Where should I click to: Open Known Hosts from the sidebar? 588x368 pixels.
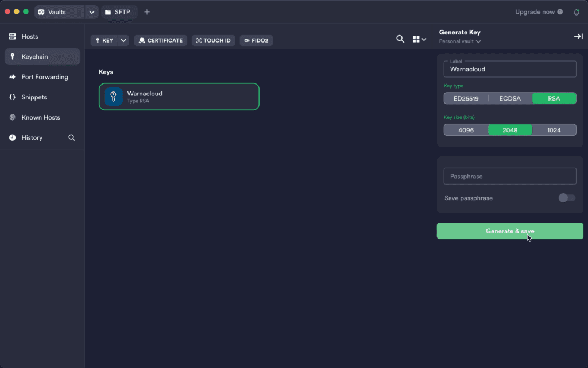(x=40, y=117)
